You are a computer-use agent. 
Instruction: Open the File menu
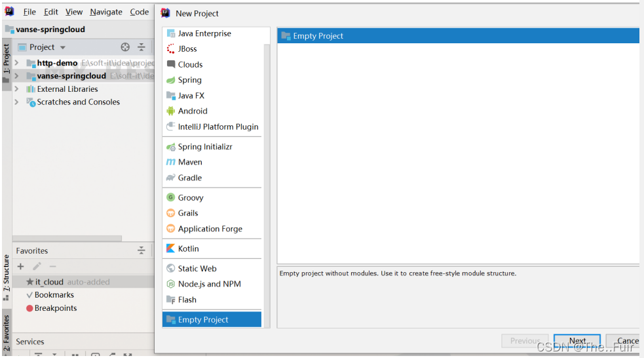pos(29,12)
